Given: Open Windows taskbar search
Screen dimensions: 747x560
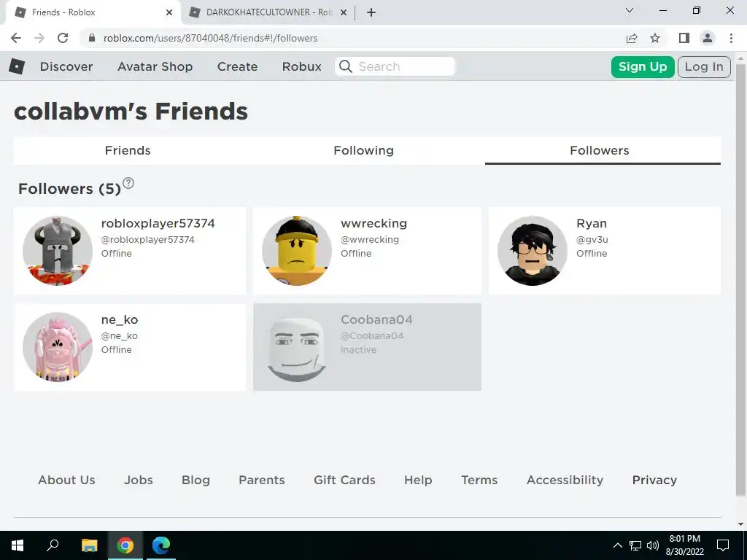Looking at the screenshot, I should click(53, 545).
